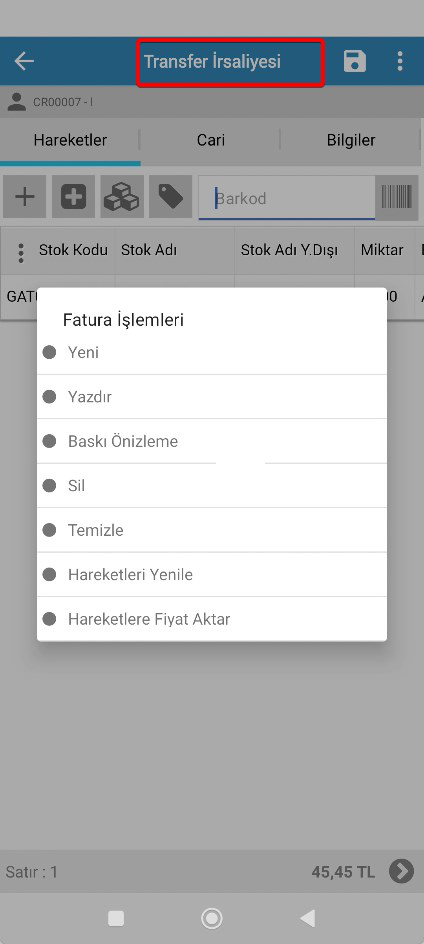The height and width of the screenshot is (944, 424).
Task: Add a new line with plus icon
Action: tap(24, 197)
